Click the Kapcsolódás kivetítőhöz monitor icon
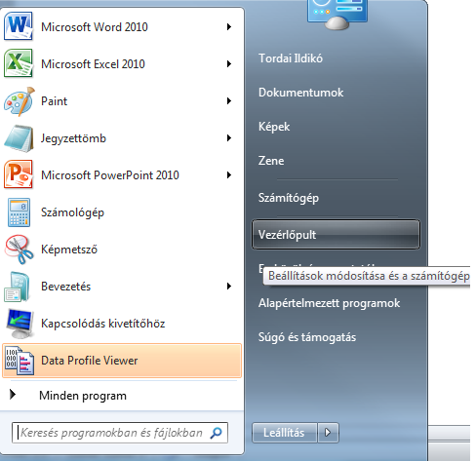Screen dimensions: 476x461 20,324
